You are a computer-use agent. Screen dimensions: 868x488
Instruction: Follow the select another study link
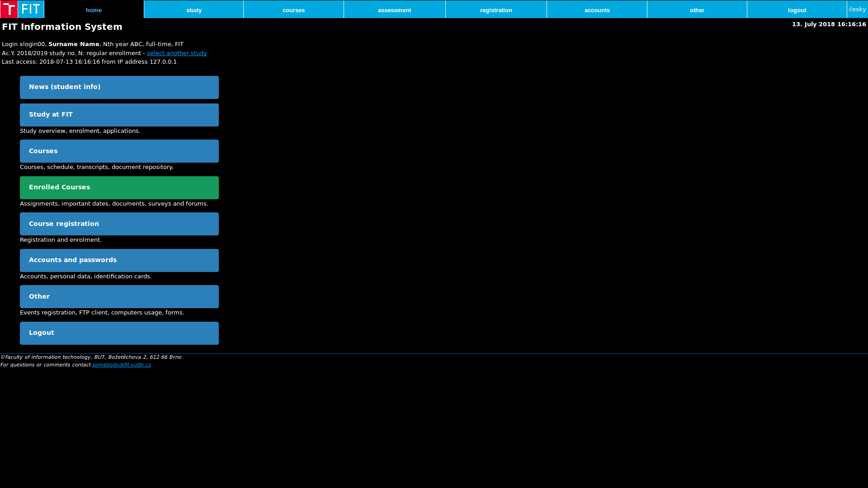(x=177, y=53)
